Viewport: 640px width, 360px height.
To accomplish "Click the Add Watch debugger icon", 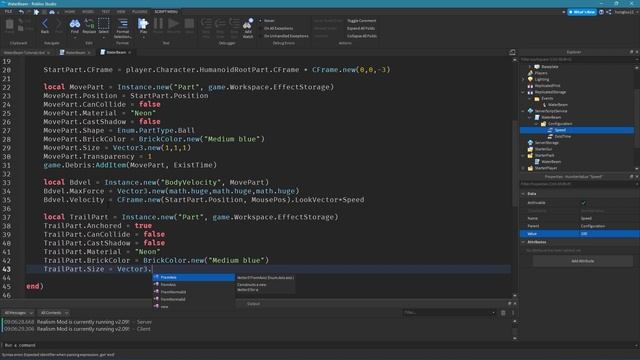I will [248, 28].
